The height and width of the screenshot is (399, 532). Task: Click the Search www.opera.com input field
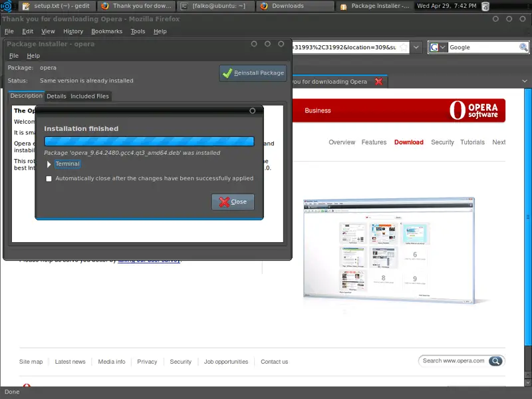click(x=454, y=360)
